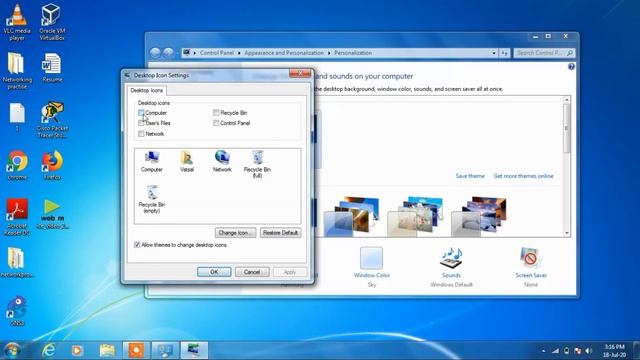Click the Restore Default button

point(280,233)
